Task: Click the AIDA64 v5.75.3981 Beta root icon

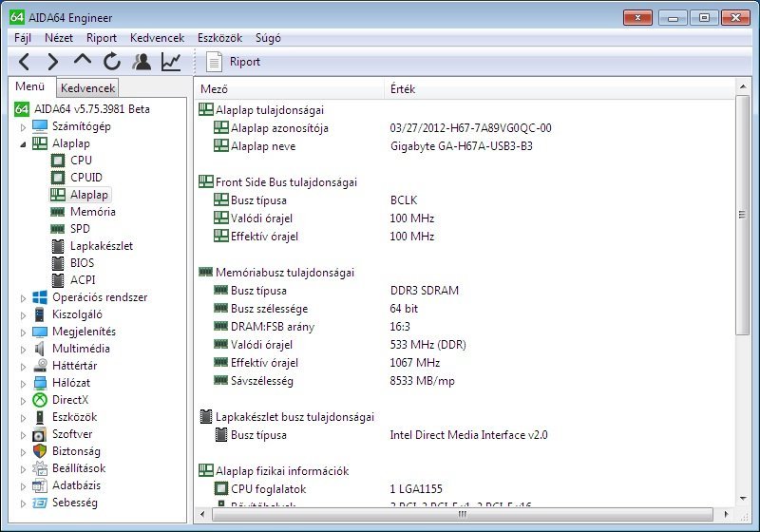Action: tap(22, 109)
